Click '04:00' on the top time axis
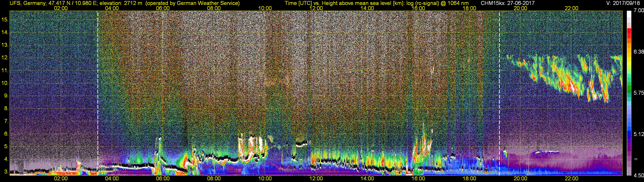 (112, 8)
